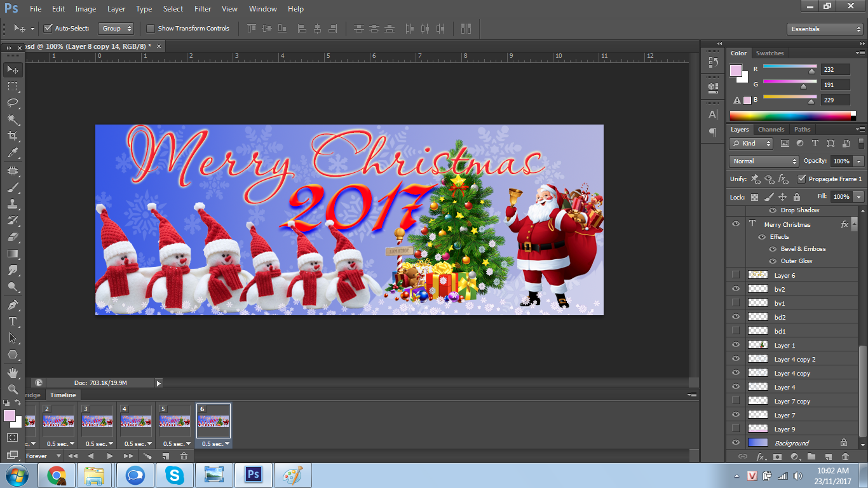
Task: Enable Show Transform Controls
Action: (x=151, y=29)
